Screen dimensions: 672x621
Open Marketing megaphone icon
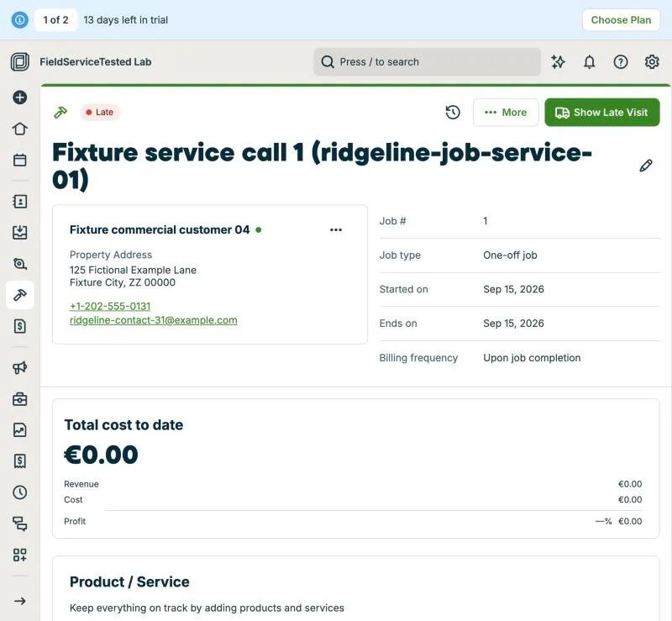pyautogui.click(x=19, y=367)
